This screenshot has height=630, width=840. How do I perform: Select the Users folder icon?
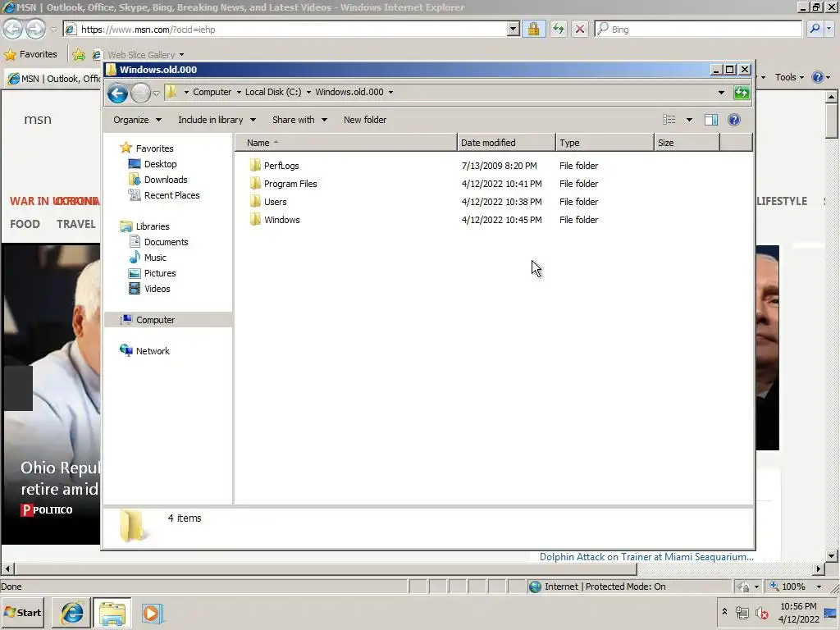click(x=255, y=202)
